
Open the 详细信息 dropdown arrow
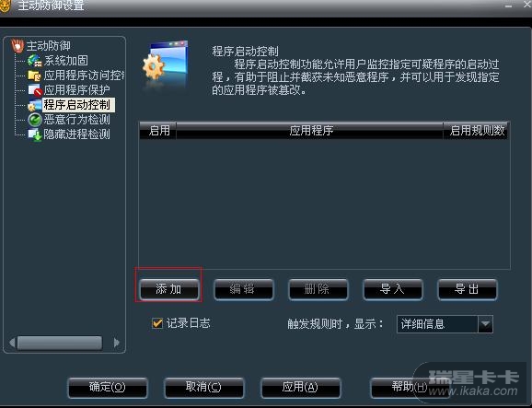coord(485,324)
